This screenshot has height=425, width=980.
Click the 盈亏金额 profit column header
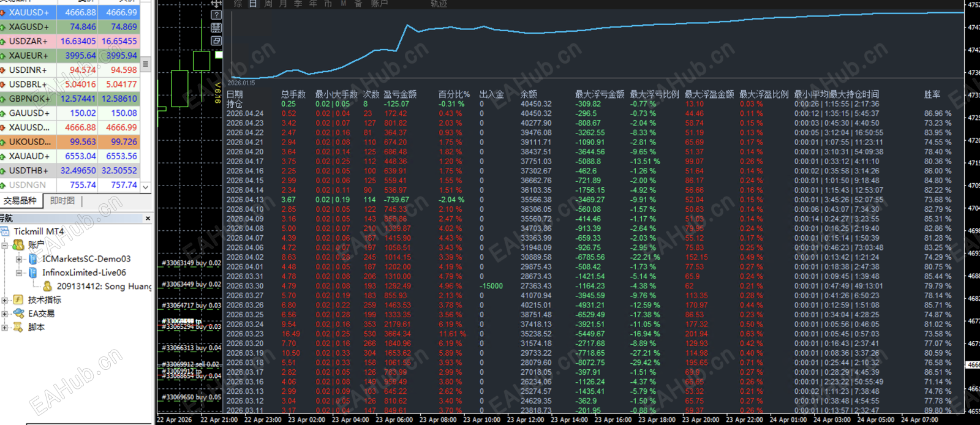tap(400, 94)
